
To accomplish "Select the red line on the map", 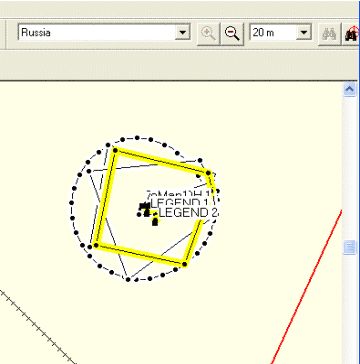I will click(x=307, y=287).
